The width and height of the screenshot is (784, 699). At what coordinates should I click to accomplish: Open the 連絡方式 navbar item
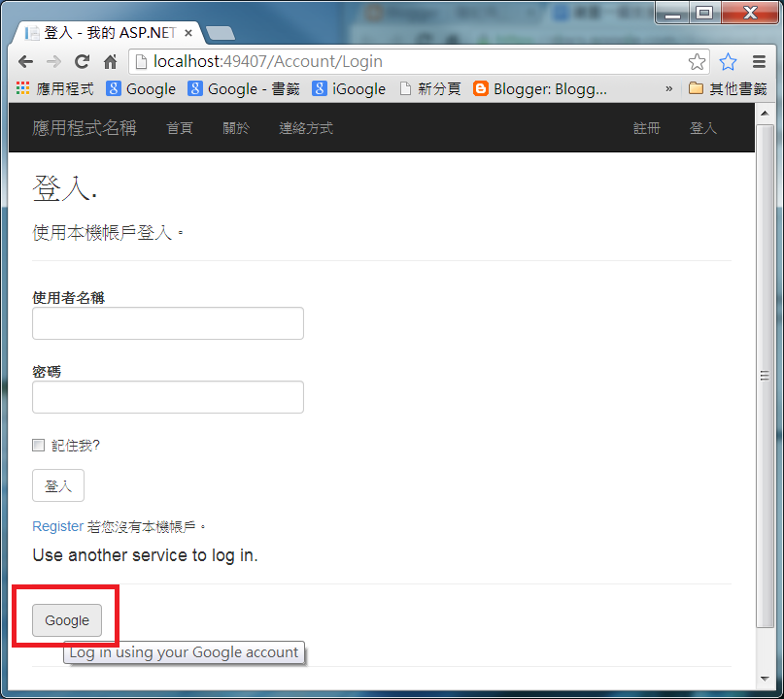pos(306,128)
